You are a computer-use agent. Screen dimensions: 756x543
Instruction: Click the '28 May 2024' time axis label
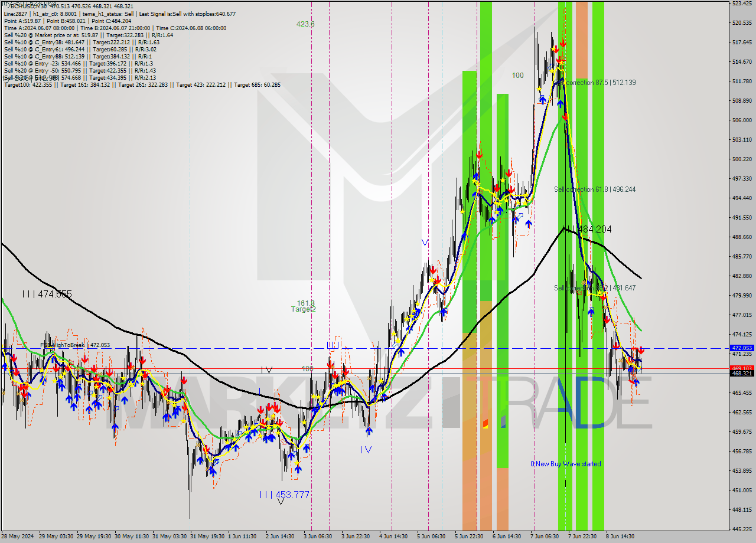tap(18, 537)
